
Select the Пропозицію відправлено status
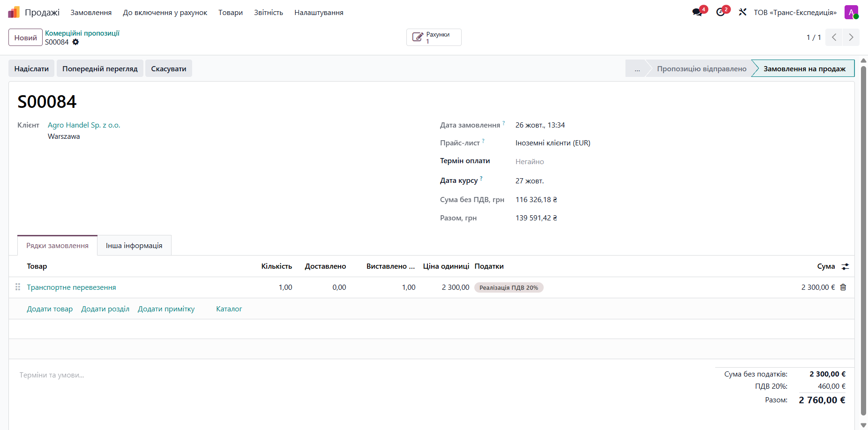tap(702, 68)
